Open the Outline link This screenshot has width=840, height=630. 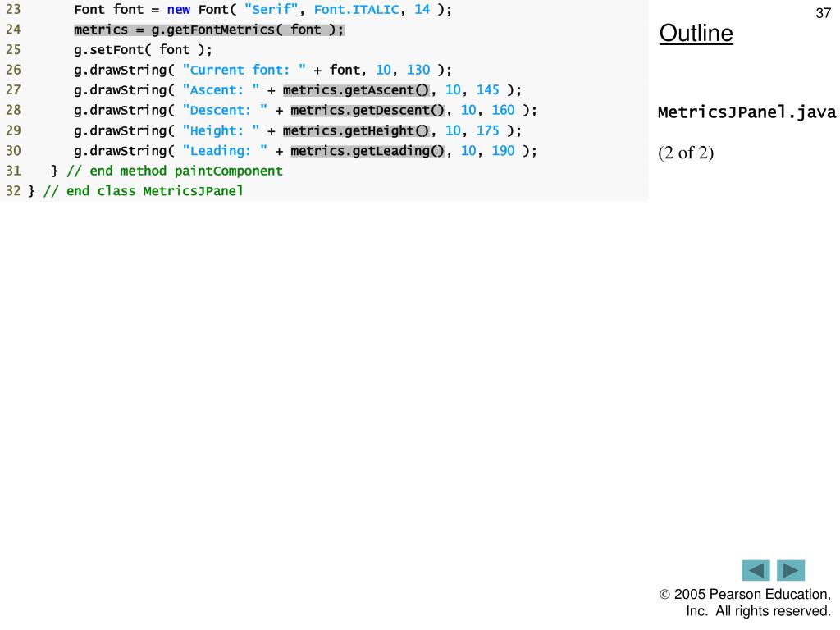(696, 33)
